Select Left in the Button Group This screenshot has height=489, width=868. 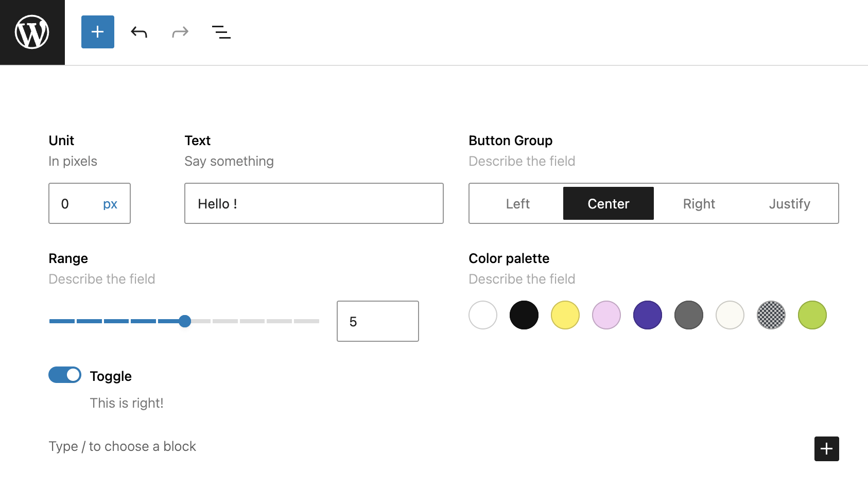point(517,204)
